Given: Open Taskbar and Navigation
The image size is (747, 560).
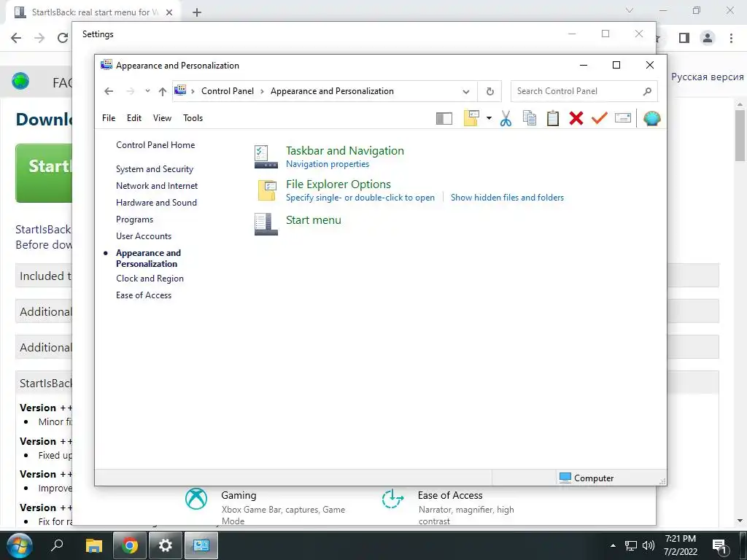Looking at the screenshot, I should click(x=344, y=150).
